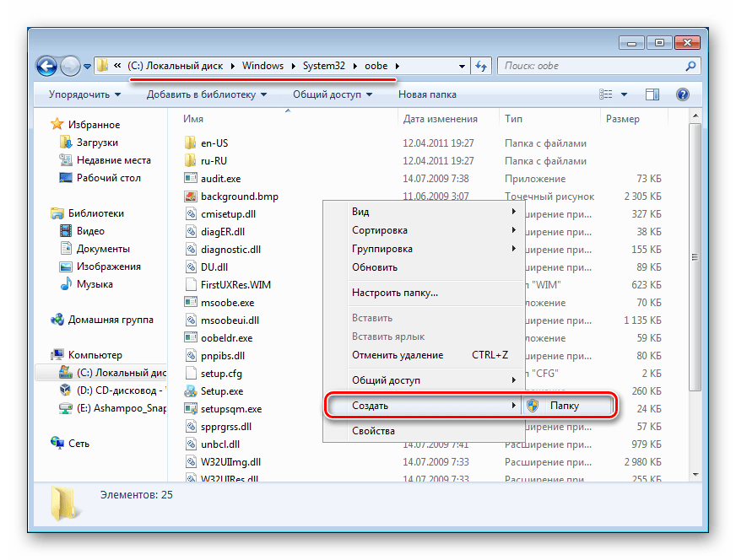This screenshot has width=736, height=560.
Task: Click the Новая папка toolbar button
Action: pos(427,94)
